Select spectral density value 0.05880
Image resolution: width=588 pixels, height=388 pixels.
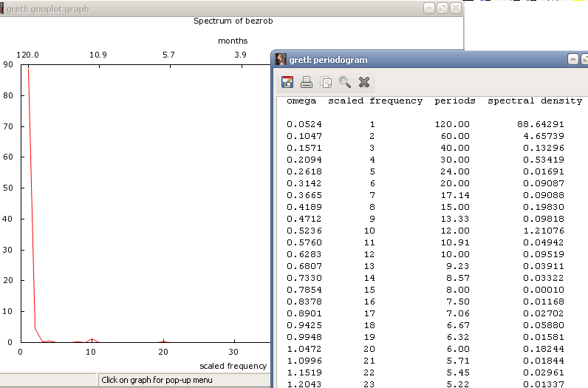coord(544,325)
